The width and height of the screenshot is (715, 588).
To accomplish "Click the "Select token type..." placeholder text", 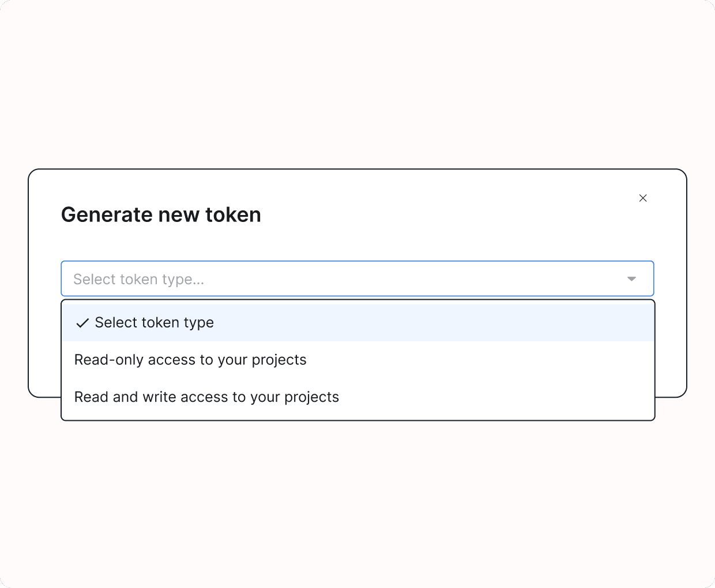I will (x=138, y=280).
